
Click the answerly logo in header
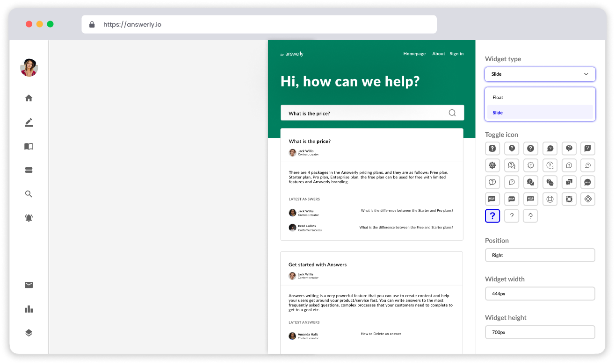[292, 54]
